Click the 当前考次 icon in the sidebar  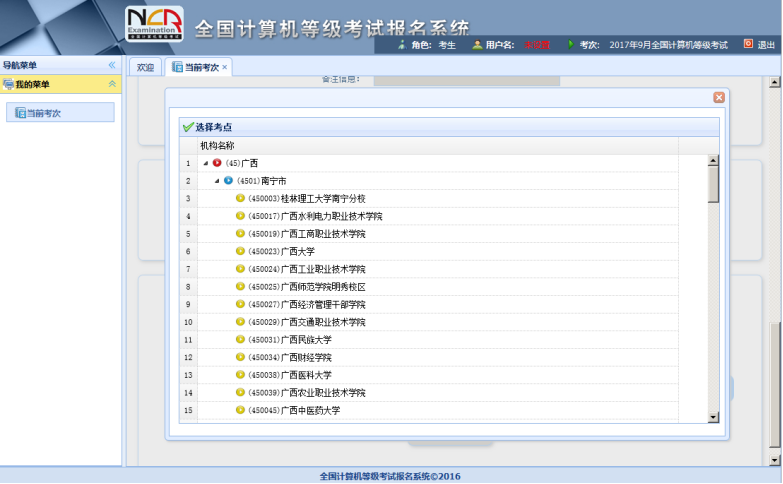[20, 113]
